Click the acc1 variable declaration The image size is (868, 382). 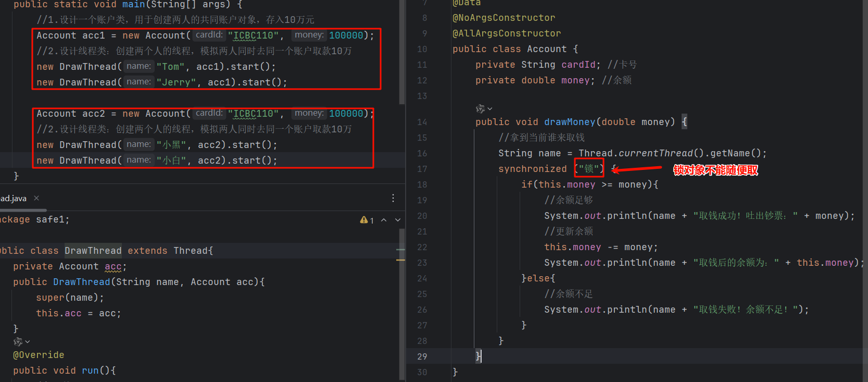click(94, 35)
